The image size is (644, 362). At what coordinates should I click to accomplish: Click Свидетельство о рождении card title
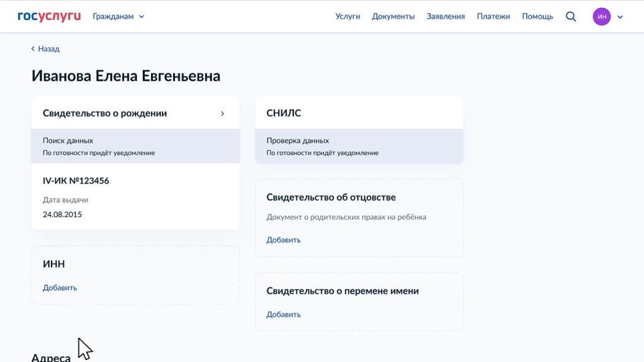(105, 113)
